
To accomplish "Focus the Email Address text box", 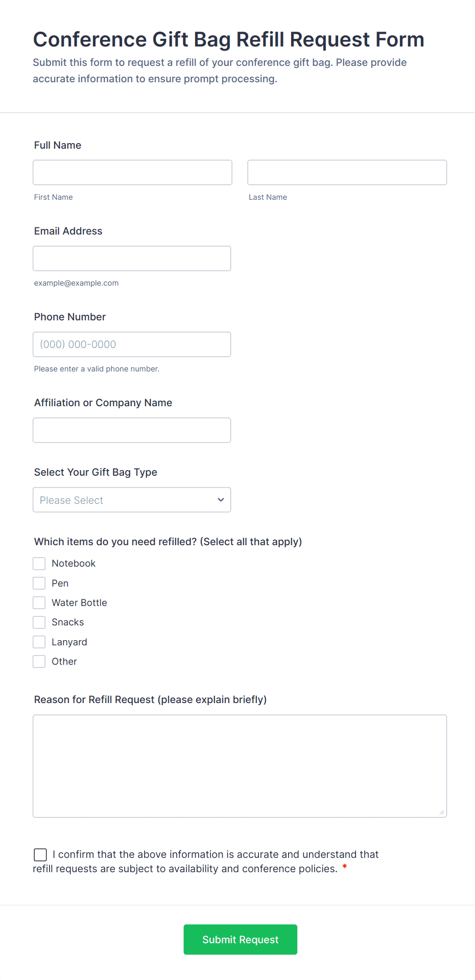I will [x=132, y=259].
